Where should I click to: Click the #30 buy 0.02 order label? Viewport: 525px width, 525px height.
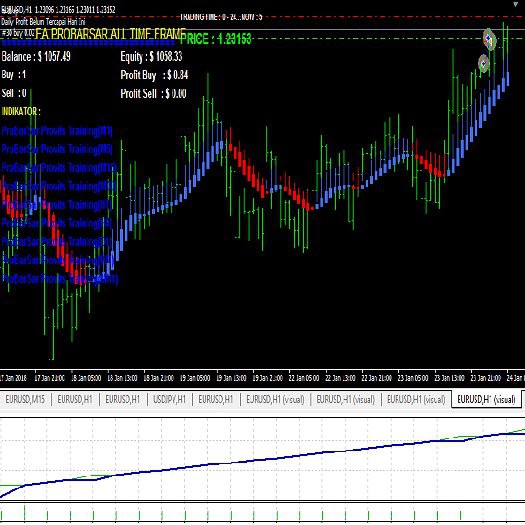coord(17,33)
